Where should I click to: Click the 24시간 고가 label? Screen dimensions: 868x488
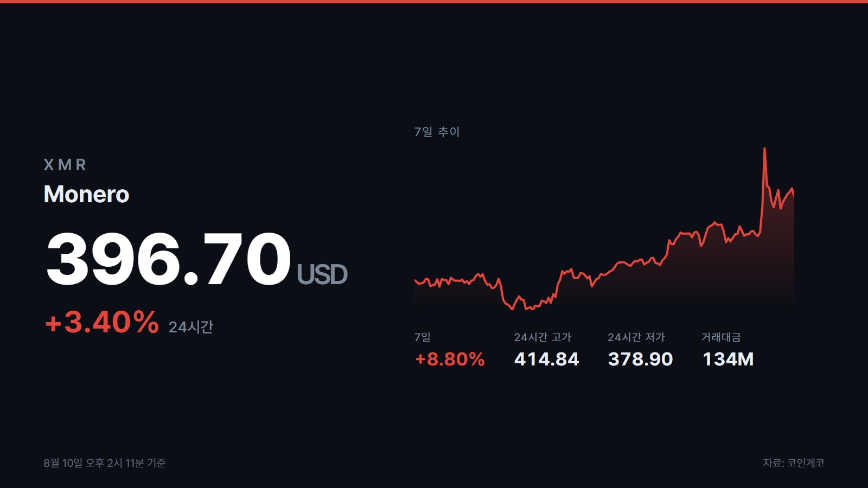point(542,337)
